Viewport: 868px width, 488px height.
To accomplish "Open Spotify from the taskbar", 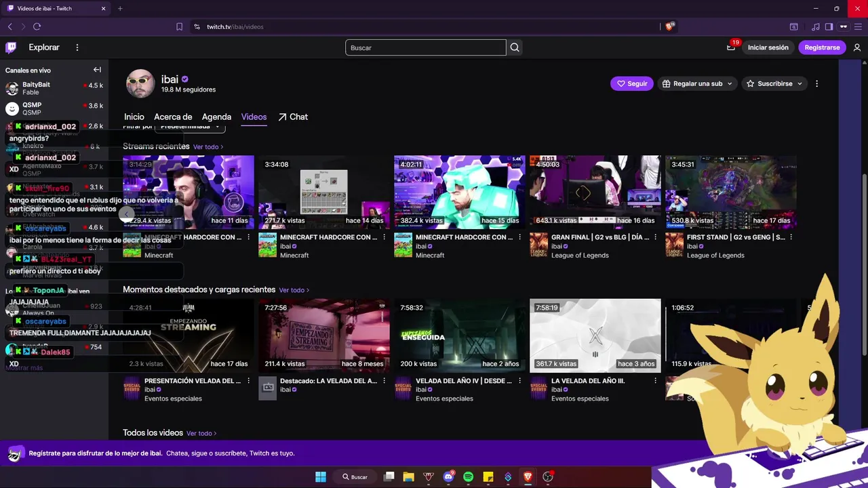I will [x=468, y=476].
